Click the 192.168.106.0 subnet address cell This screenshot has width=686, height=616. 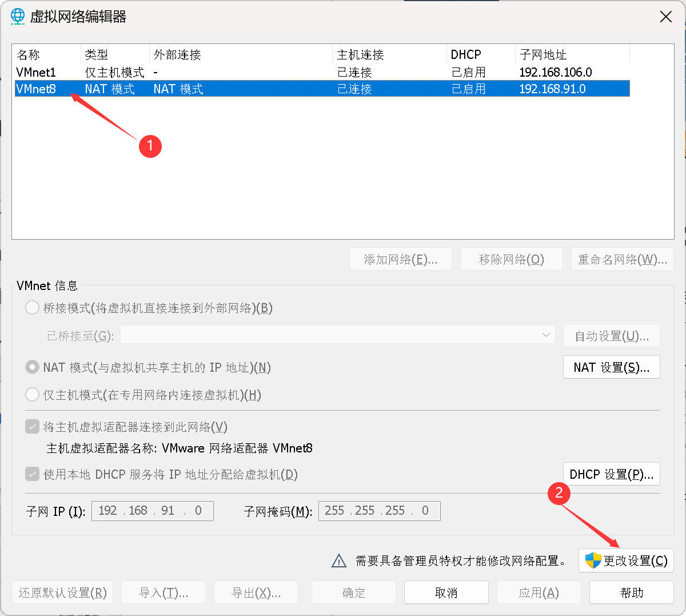pyautogui.click(x=556, y=73)
